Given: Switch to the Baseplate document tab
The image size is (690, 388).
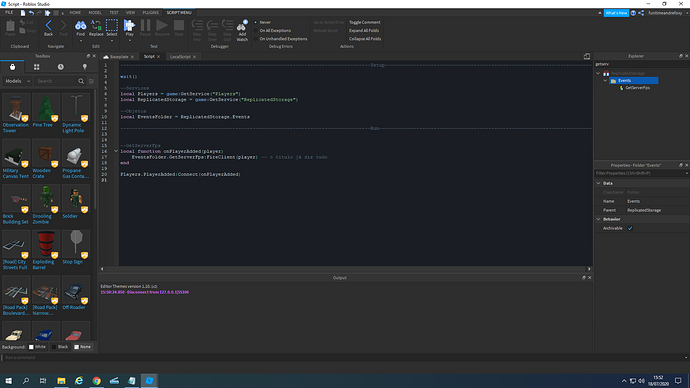Looking at the screenshot, I should click(x=119, y=57).
